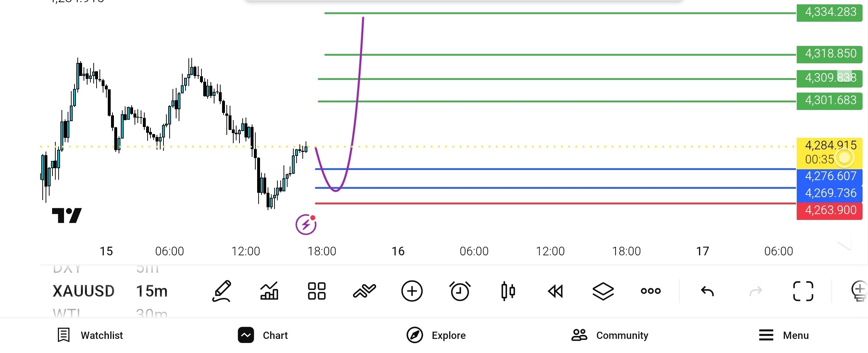Viewport: 868px width, 353px height.
Task: Open the indicators chart icon
Action: pyautogui.click(x=269, y=291)
